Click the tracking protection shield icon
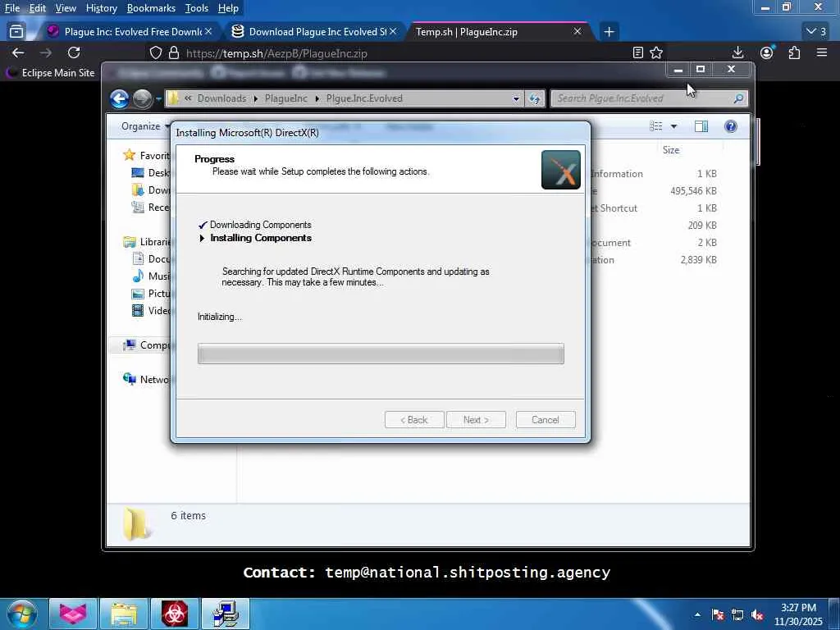Screen dimensions: 840x630 [155, 52]
